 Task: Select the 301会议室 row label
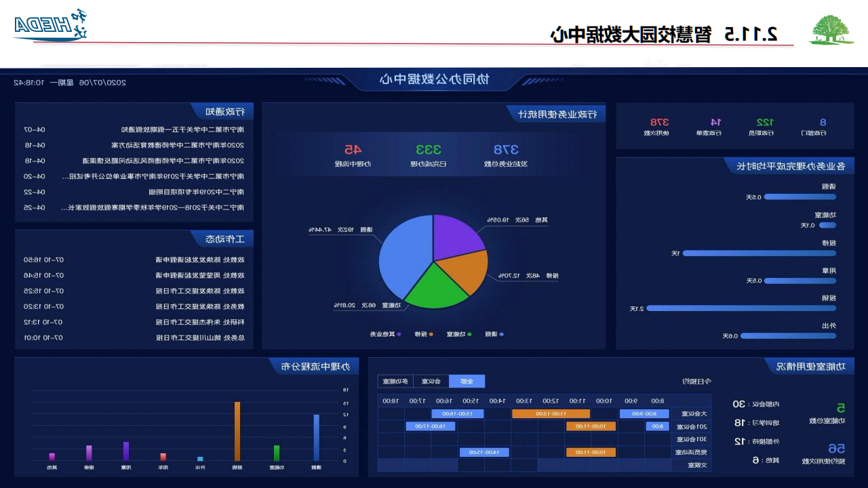[x=692, y=439]
